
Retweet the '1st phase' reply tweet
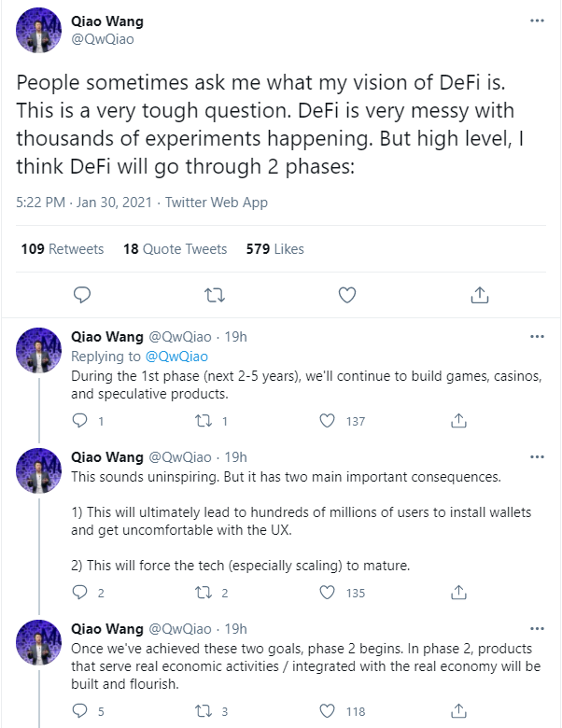(204, 421)
